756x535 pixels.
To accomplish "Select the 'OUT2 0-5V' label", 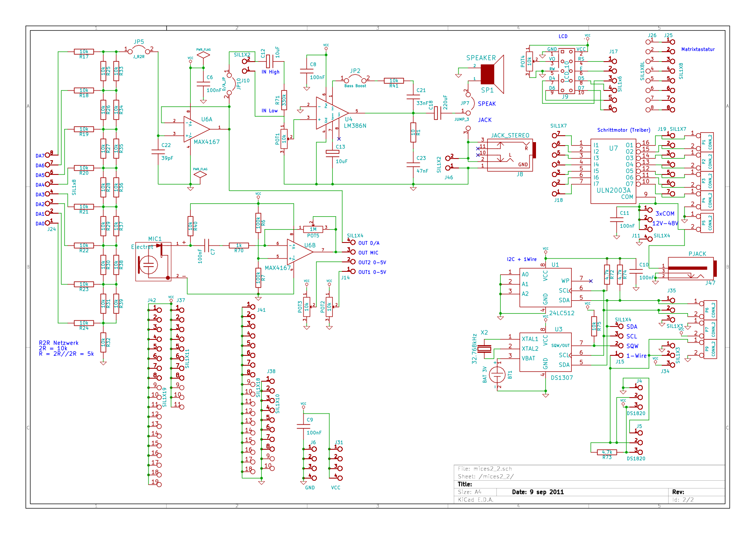I will click(x=372, y=262).
